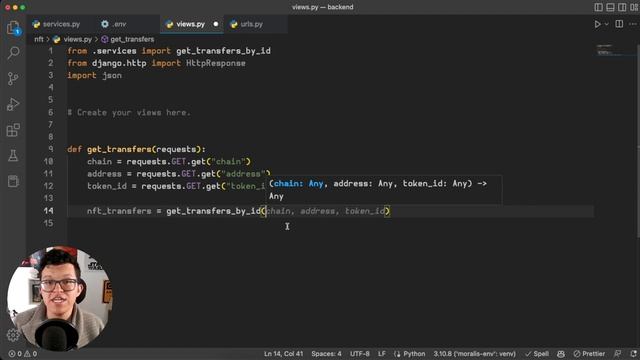Click the Prettier status item

tap(589, 354)
